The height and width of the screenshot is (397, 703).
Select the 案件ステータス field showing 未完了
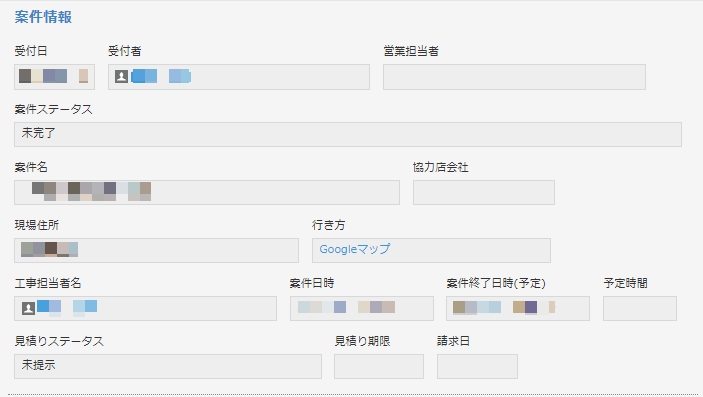pos(348,134)
